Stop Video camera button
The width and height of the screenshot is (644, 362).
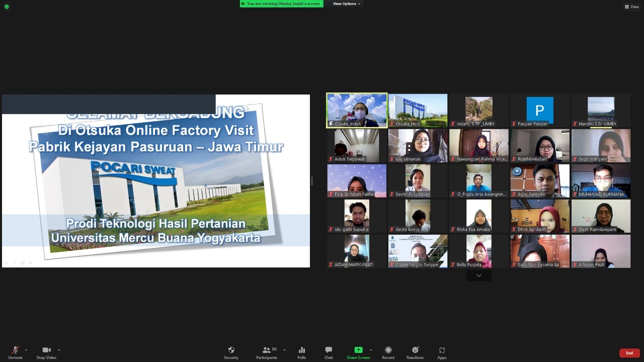click(x=46, y=352)
